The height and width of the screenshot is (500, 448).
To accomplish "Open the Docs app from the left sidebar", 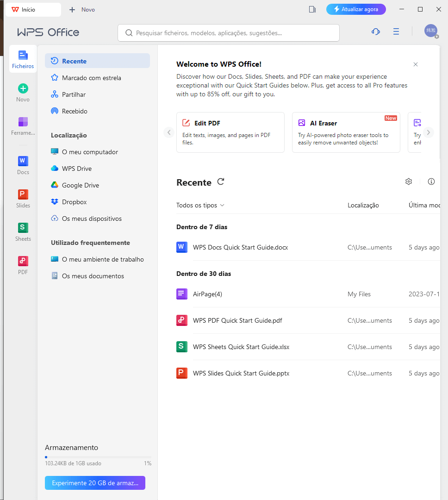I will coord(23,165).
